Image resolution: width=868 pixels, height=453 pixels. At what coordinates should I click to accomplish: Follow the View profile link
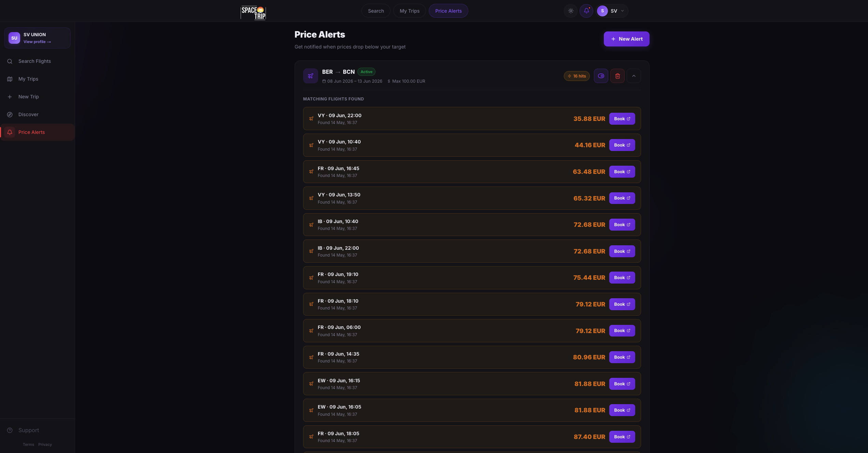pos(37,42)
